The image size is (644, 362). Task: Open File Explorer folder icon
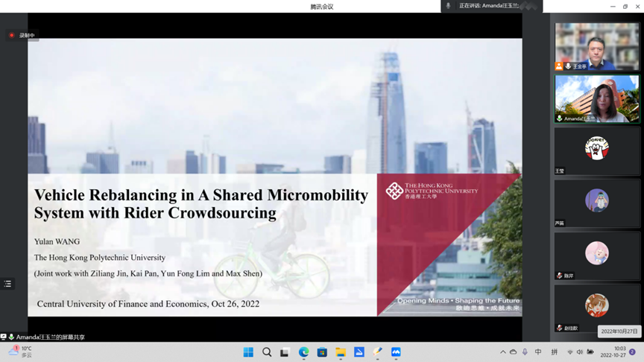(341, 352)
